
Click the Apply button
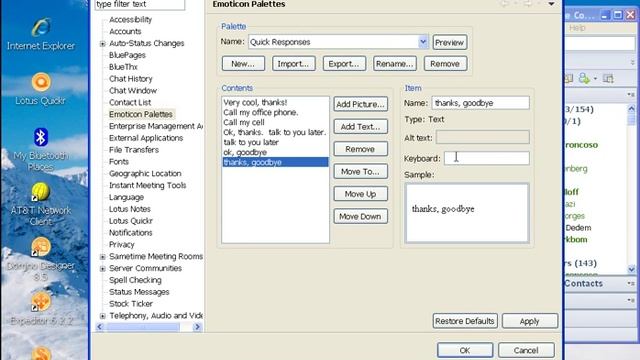click(529, 321)
